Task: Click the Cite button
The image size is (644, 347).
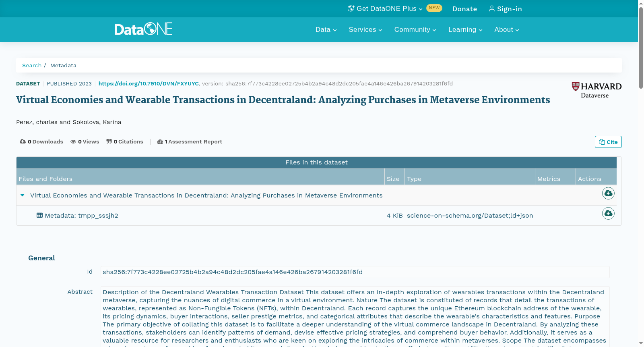Action: [x=608, y=142]
